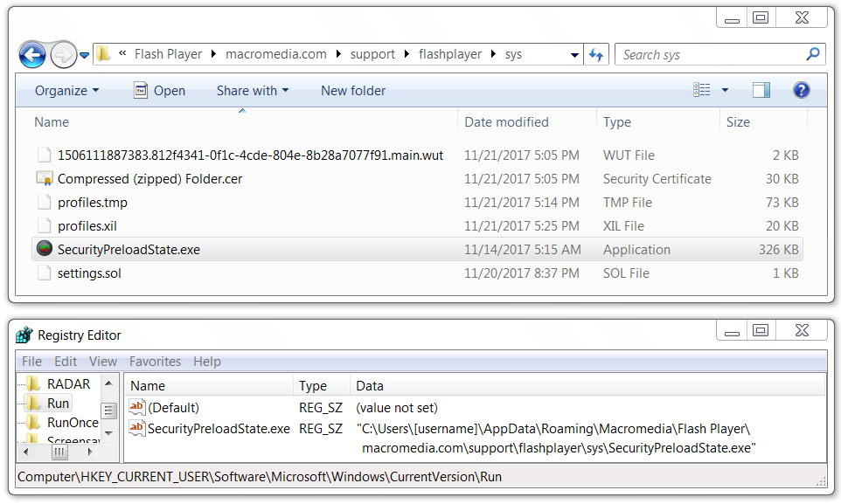841x504 pixels.
Task: Open the more view options arrow
Action: pos(725,90)
